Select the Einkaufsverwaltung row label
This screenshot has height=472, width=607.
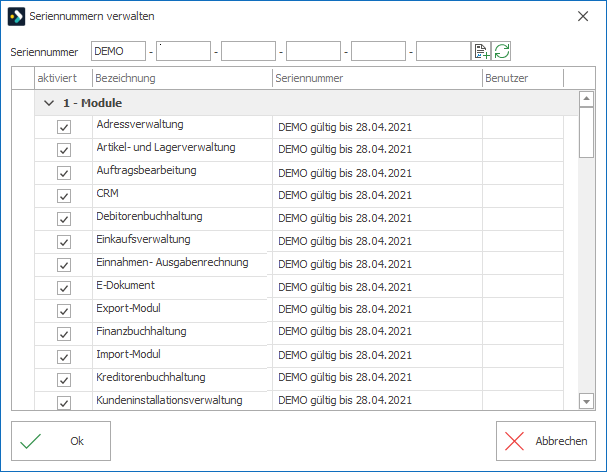pos(143,239)
